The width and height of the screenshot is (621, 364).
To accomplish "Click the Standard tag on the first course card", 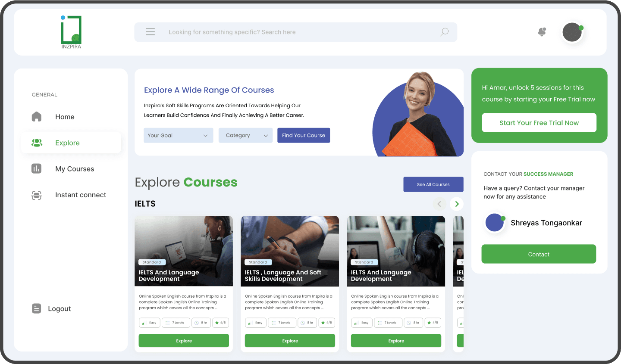I will click(152, 262).
